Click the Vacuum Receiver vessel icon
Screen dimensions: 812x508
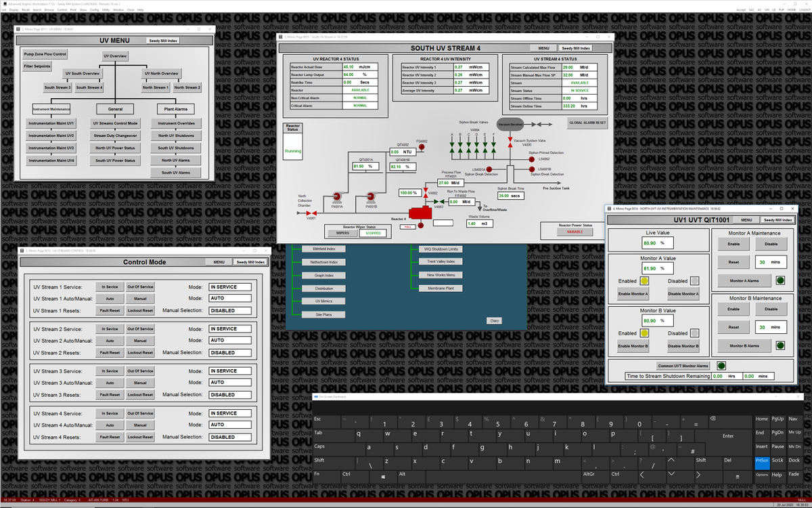(x=510, y=124)
